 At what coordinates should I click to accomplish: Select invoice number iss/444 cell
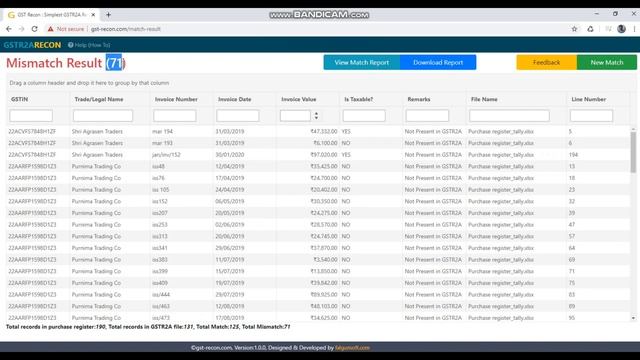(161, 295)
